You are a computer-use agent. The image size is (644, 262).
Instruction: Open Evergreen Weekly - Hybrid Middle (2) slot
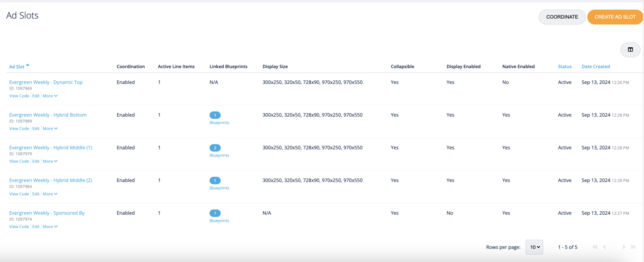point(51,180)
